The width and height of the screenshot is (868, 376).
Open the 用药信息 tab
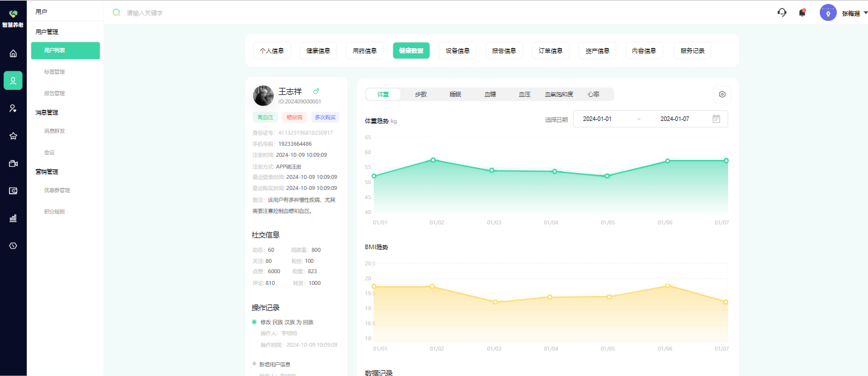[x=365, y=51]
